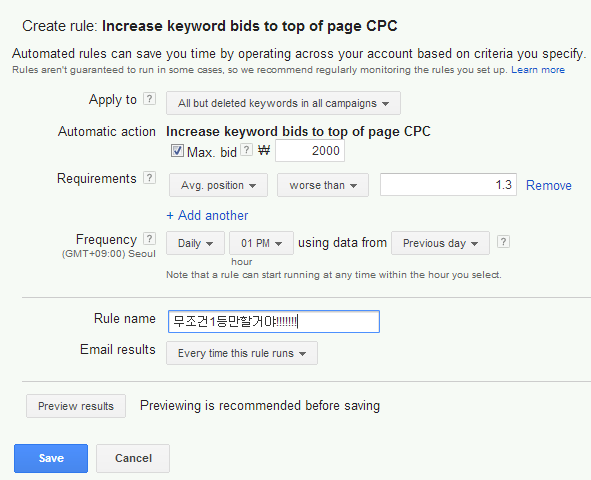Image resolution: width=591 pixels, height=480 pixels.
Task: Open the 'All but deleted keywords' dropdown
Action: pyautogui.click(x=283, y=103)
